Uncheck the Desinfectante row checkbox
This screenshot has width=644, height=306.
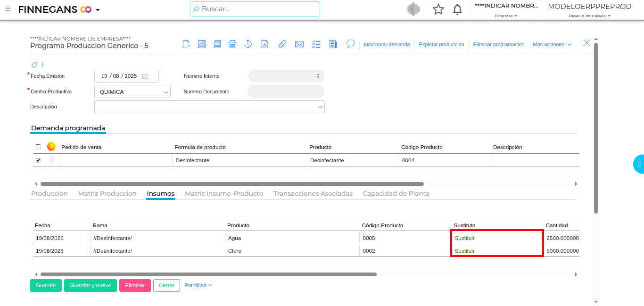[x=38, y=160]
